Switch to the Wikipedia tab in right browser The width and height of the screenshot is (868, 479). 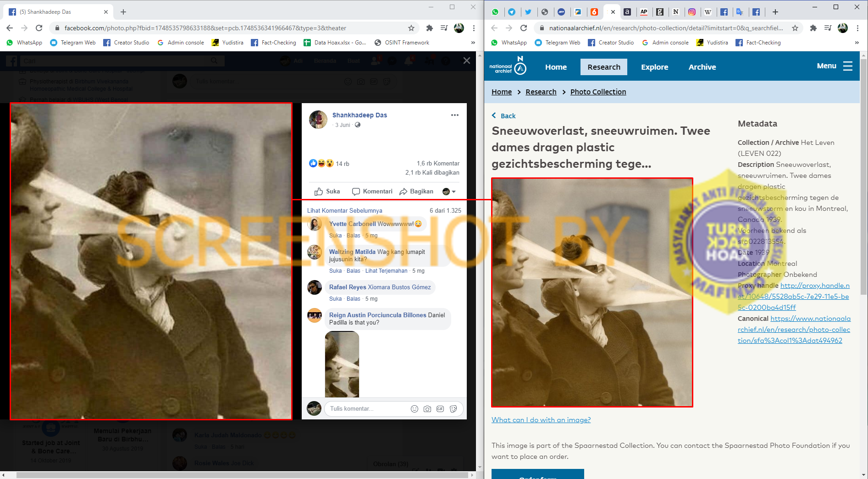pyautogui.click(x=708, y=12)
